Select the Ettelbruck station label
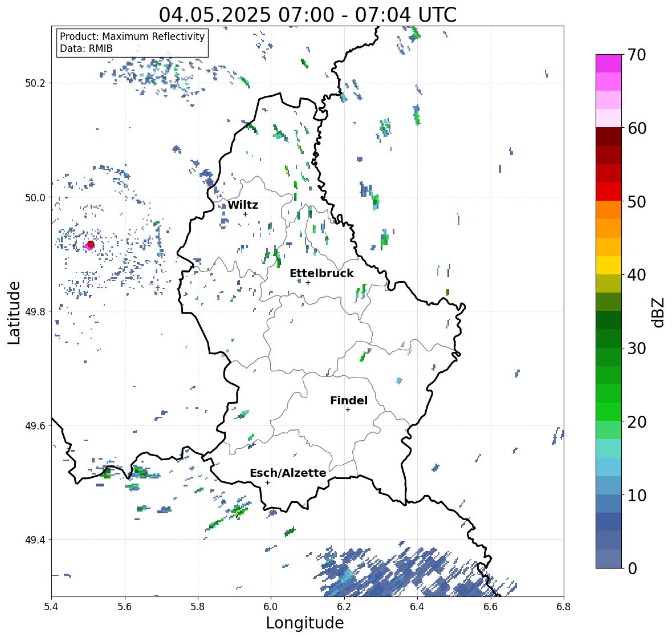Image resolution: width=672 pixels, height=637 pixels. click(321, 274)
